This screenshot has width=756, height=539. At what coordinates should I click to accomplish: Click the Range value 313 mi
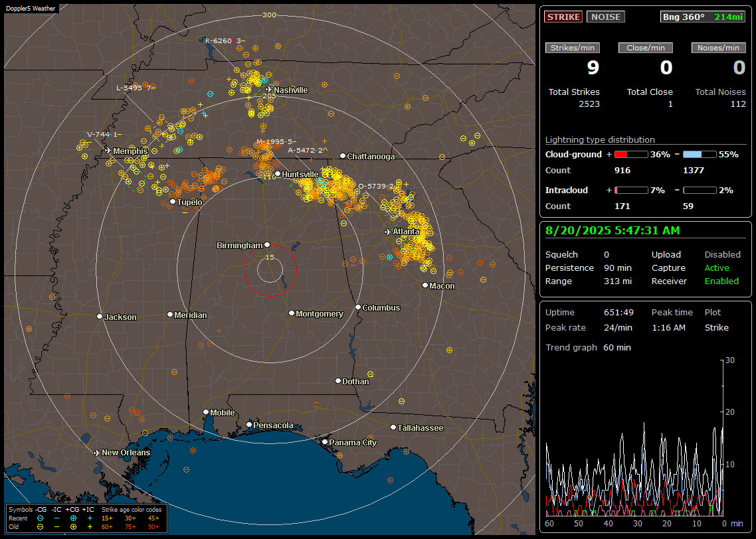(x=618, y=281)
